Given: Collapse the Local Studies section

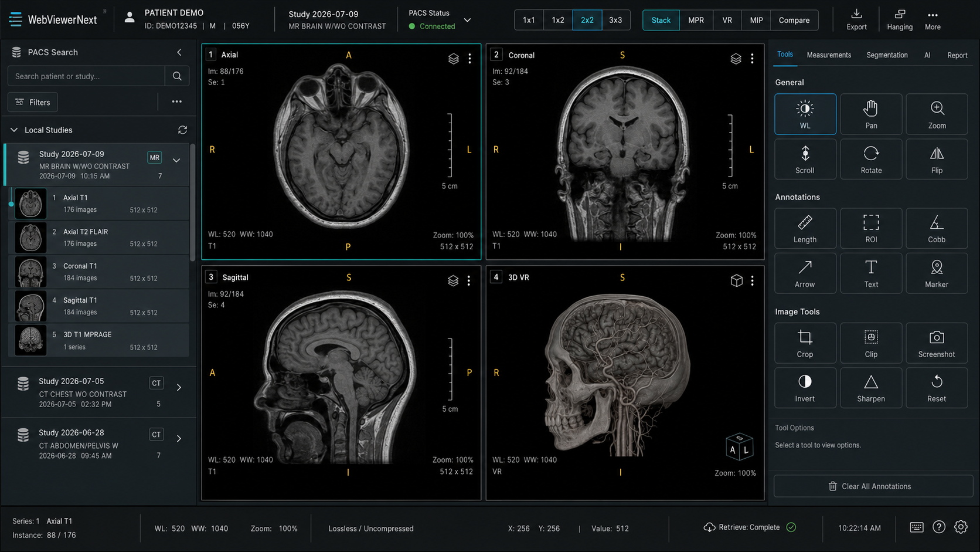Looking at the screenshot, I should (x=14, y=130).
